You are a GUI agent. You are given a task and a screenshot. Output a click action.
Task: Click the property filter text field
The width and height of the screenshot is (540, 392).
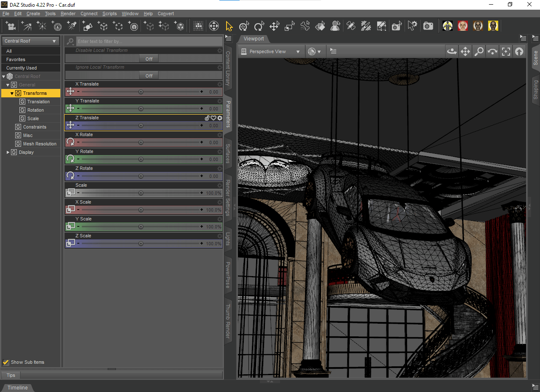149,41
